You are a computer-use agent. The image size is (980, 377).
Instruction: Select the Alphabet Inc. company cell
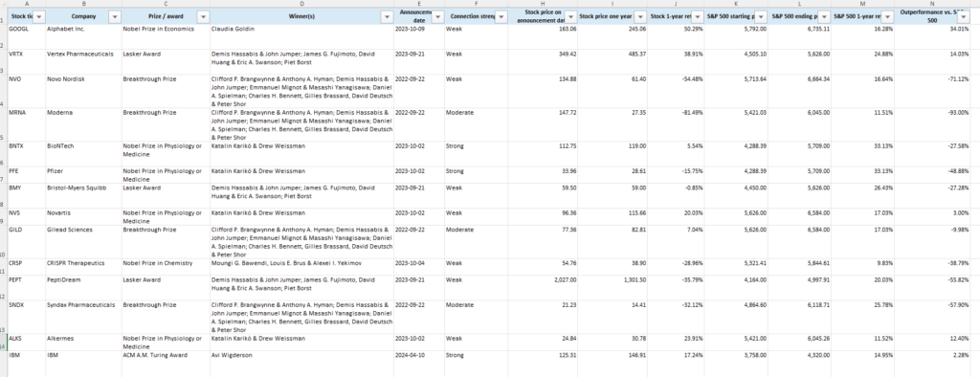(84, 37)
